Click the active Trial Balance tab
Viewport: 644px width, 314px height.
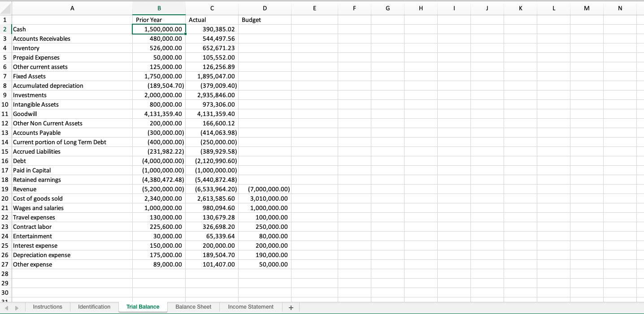point(143,307)
